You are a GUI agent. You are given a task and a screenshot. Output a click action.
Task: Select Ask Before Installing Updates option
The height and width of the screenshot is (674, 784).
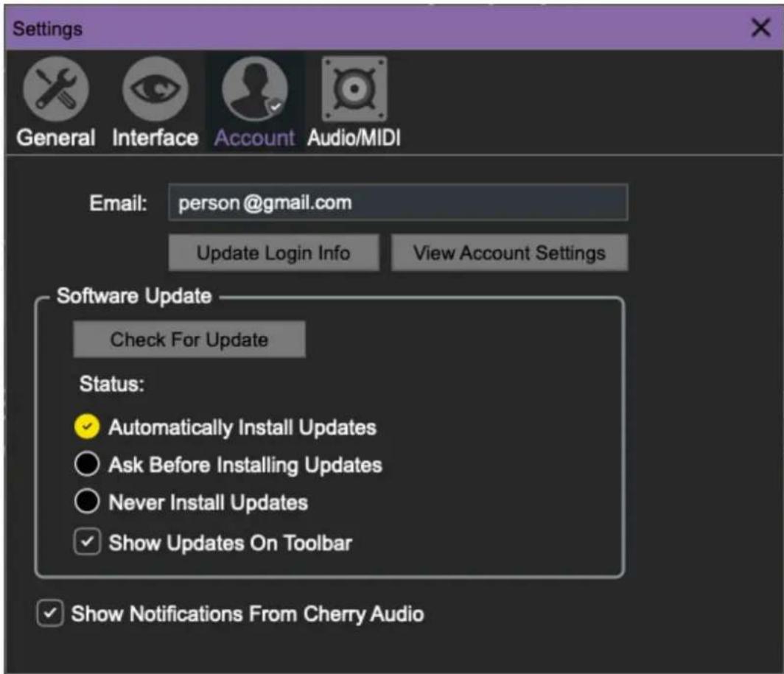(x=87, y=464)
